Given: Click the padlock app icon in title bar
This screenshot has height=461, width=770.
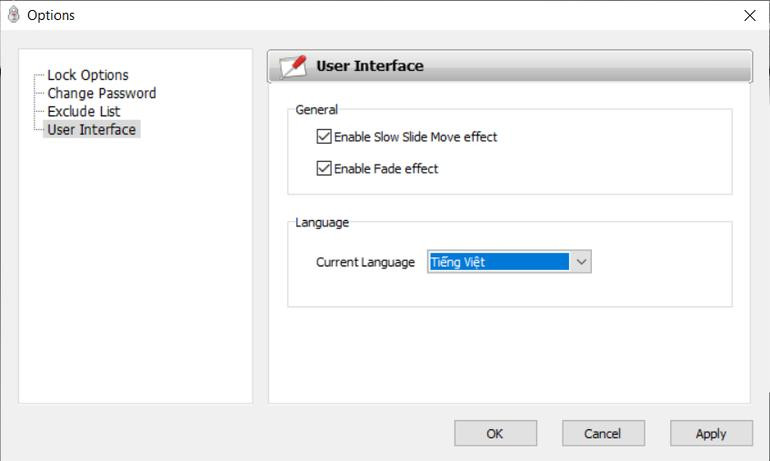Looking at the screenshot, I should (13, 15).
